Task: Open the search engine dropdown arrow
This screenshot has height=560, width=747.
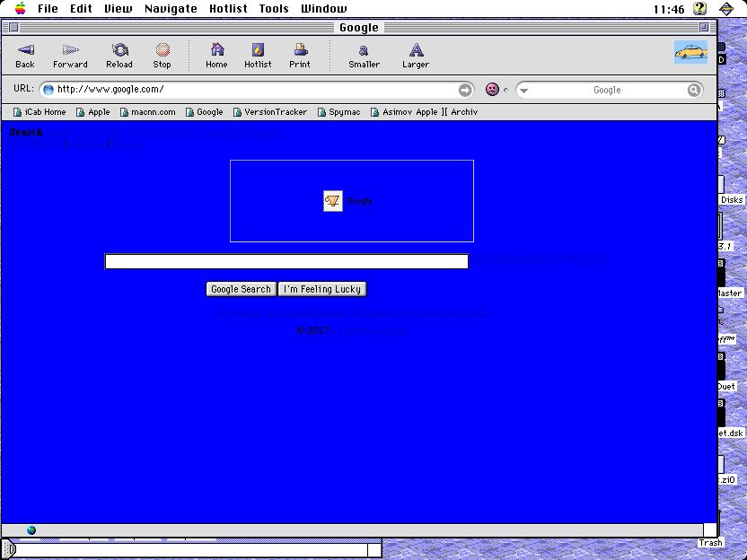Action: pos(523,91)
